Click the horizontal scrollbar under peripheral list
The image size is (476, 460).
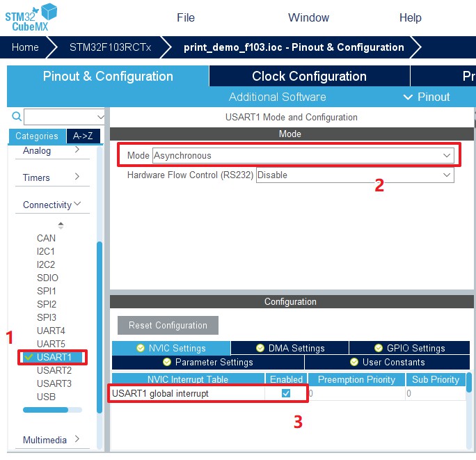coord(45,410)
